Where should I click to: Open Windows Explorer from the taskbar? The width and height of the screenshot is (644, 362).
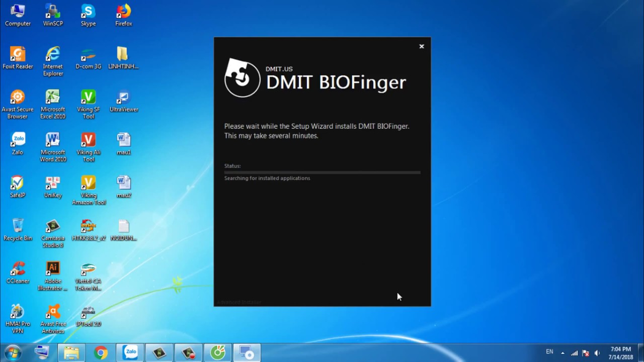(x=71, y=353)
